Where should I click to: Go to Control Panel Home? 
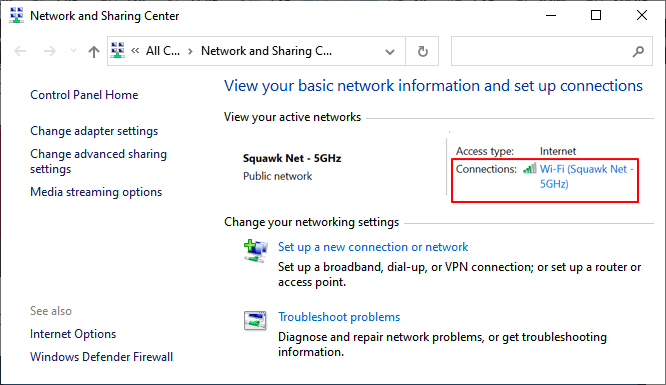coord(84,95)
